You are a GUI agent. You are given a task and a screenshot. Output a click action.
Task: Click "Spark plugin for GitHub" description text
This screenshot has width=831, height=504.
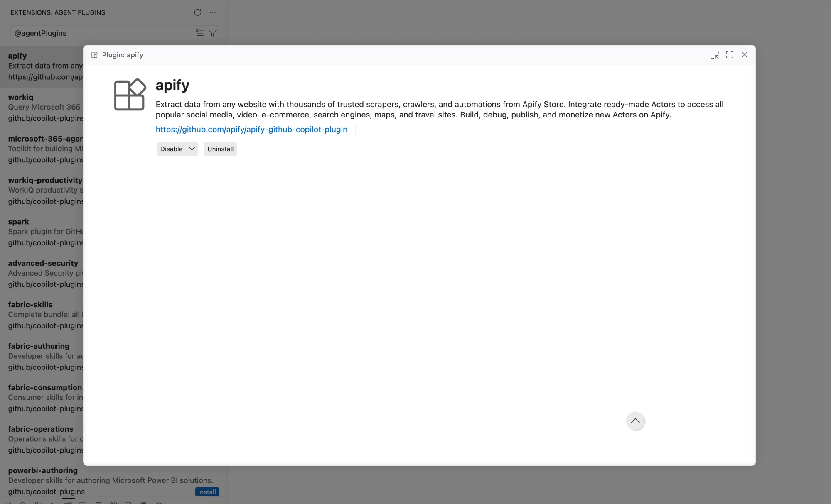46,232
